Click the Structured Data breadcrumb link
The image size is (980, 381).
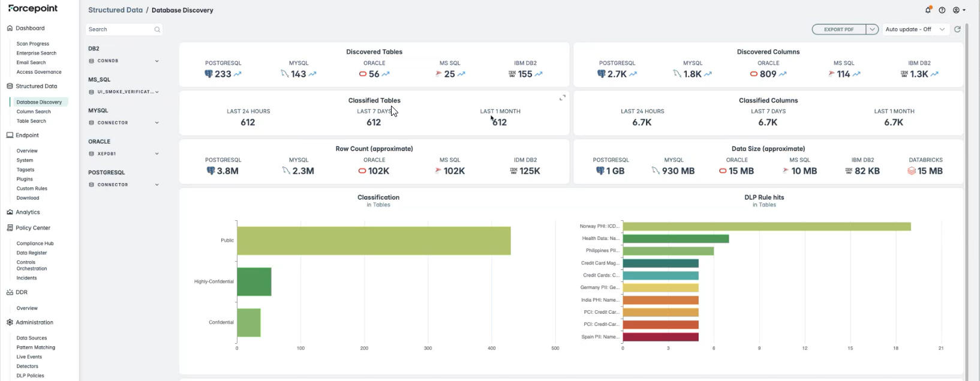tap(115, 10)
